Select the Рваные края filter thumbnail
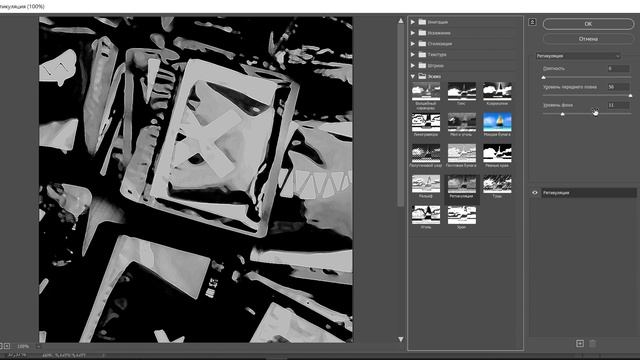 [497, 153]
